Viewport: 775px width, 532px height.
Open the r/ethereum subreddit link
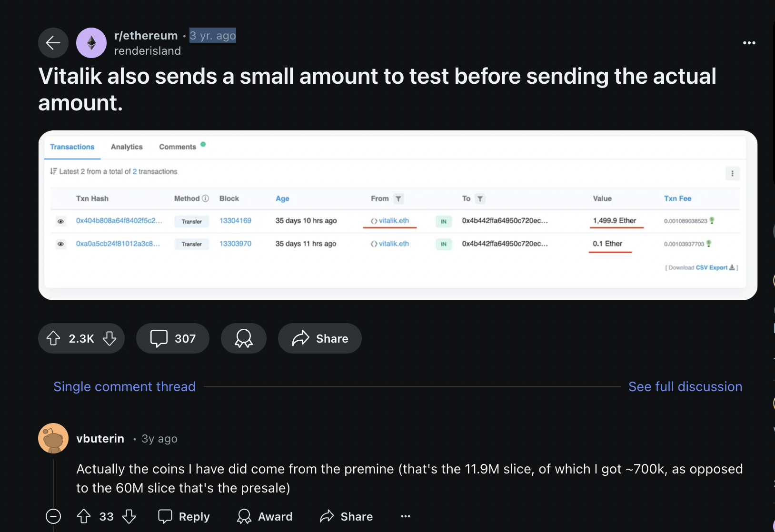(146, 36)
